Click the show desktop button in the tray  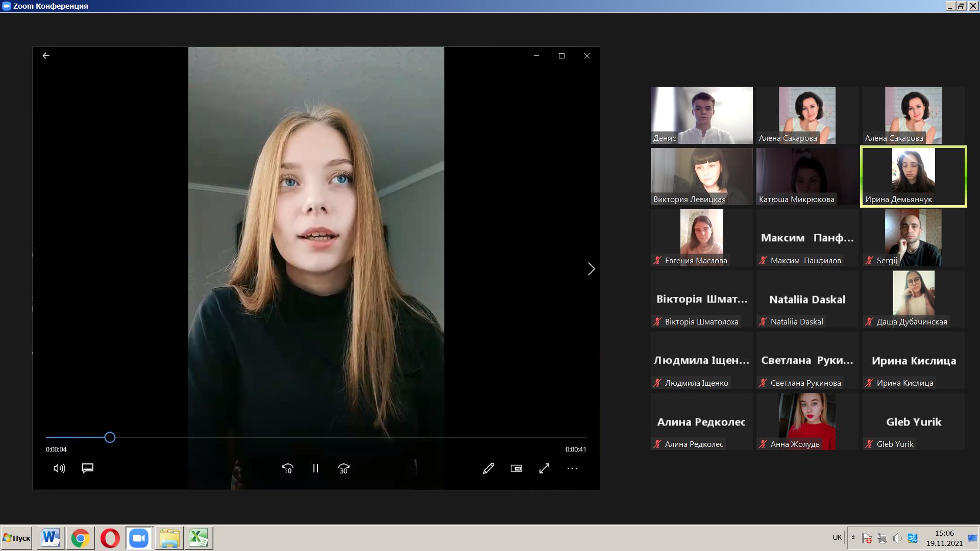pyautogui.click(x=972, y=538)
